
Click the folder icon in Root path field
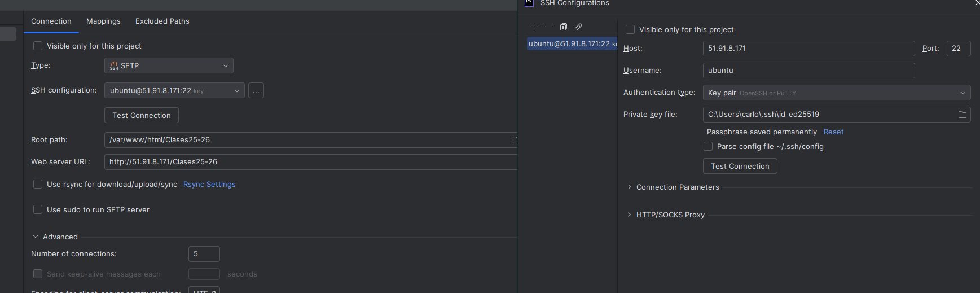pos(514,140)
